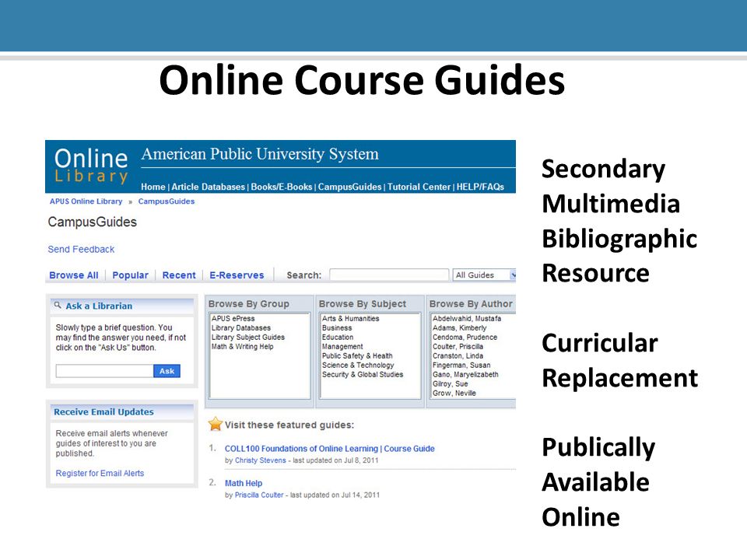Select author Gilroy, Sue
The image size is (747, 560).
pos(451,383)
